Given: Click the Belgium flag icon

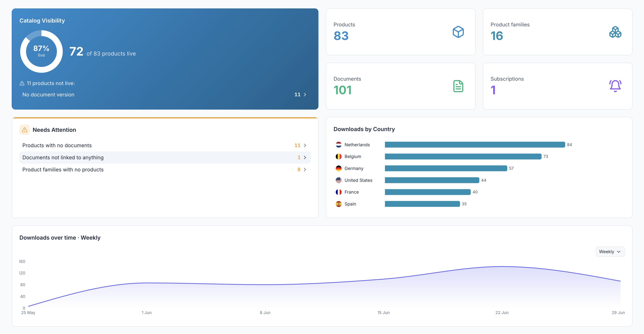Looking at the screenshot, I should click(339, 156).
